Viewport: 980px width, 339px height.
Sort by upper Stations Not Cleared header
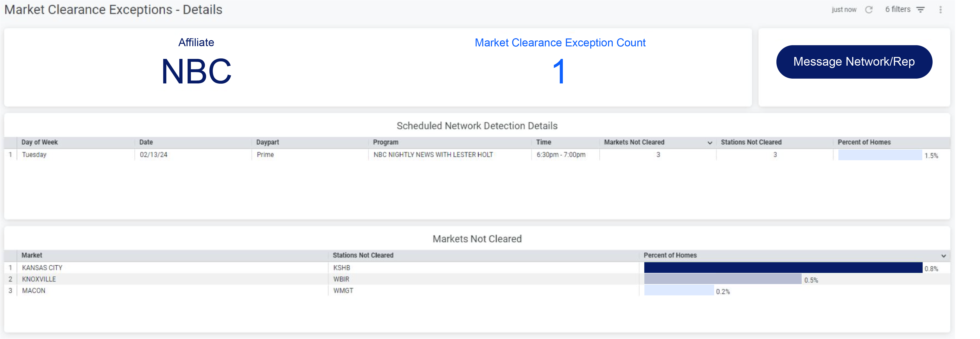pos(751,142)
